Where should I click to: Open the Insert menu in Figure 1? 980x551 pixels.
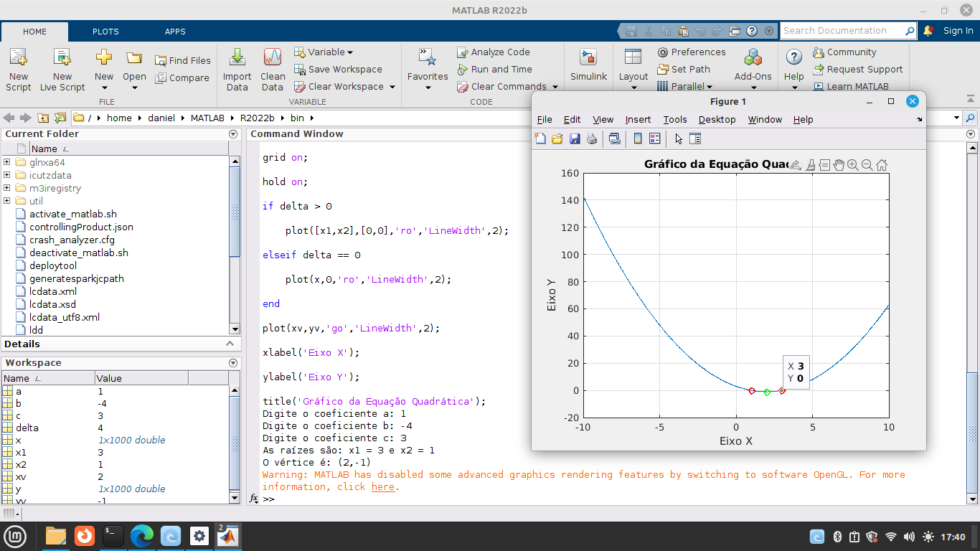click(x=638, y=120)
